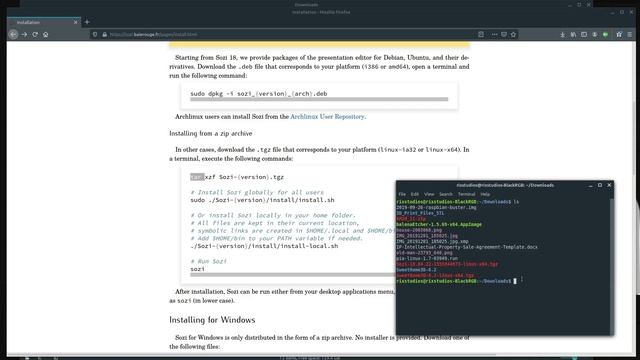Close the Installation tab
The height and width of the screenshot is (360, 640).
(76, 22)
